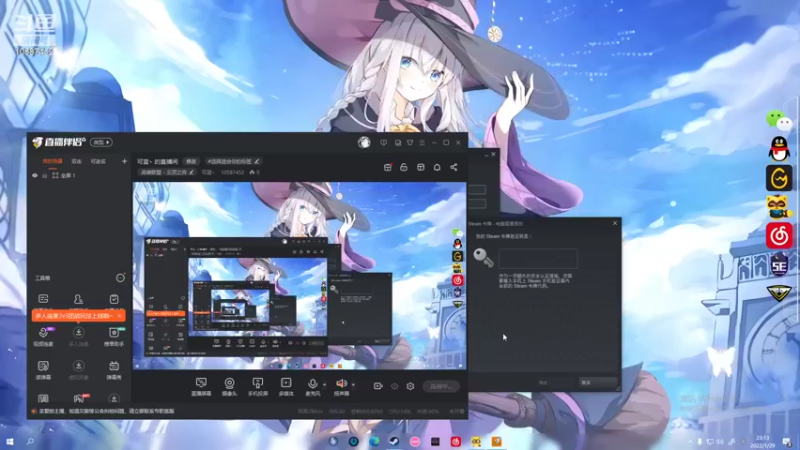
Task: Open the taskbar clock and date
Action: click(x=763, y=442)
